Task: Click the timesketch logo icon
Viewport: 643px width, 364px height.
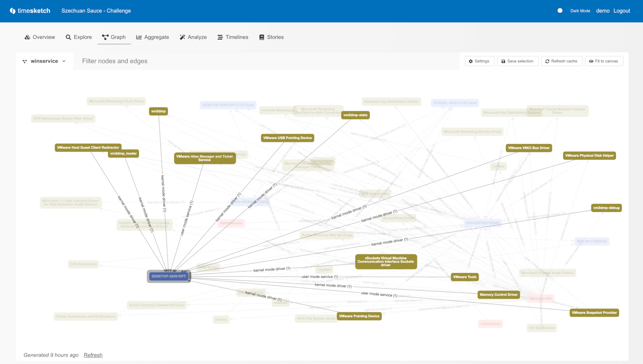Action: coord(13,11)
